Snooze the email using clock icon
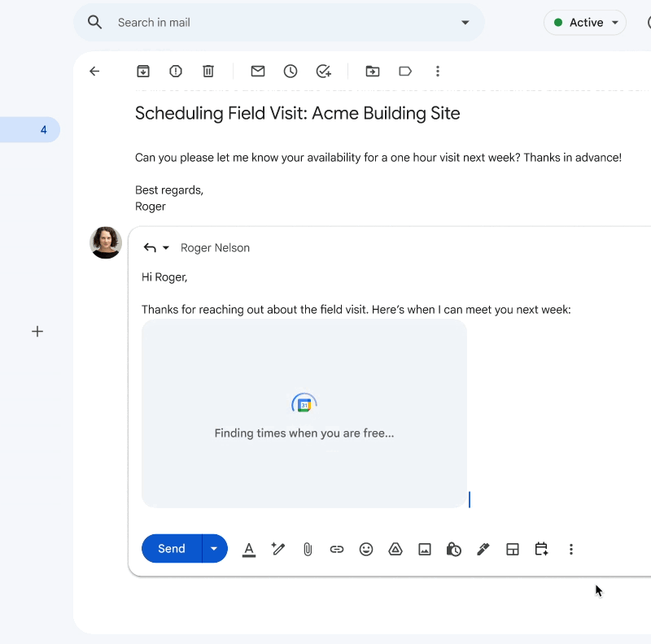 (x=291, y=71)
